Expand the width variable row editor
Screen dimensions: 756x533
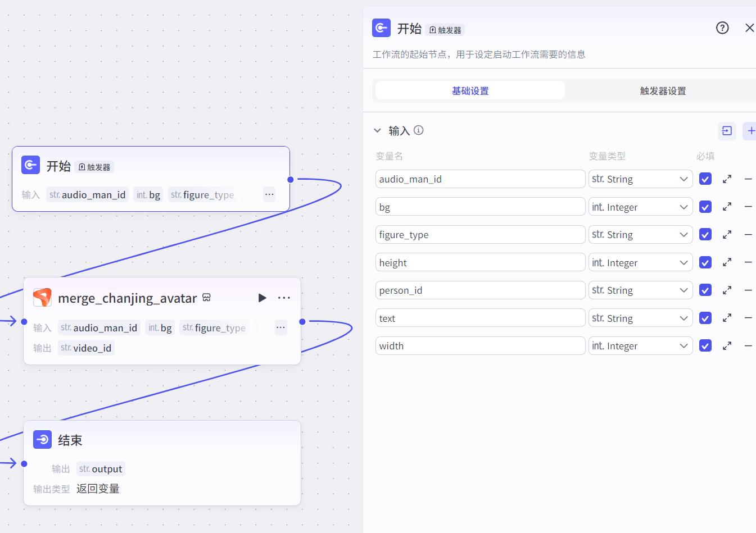[727, 346]
